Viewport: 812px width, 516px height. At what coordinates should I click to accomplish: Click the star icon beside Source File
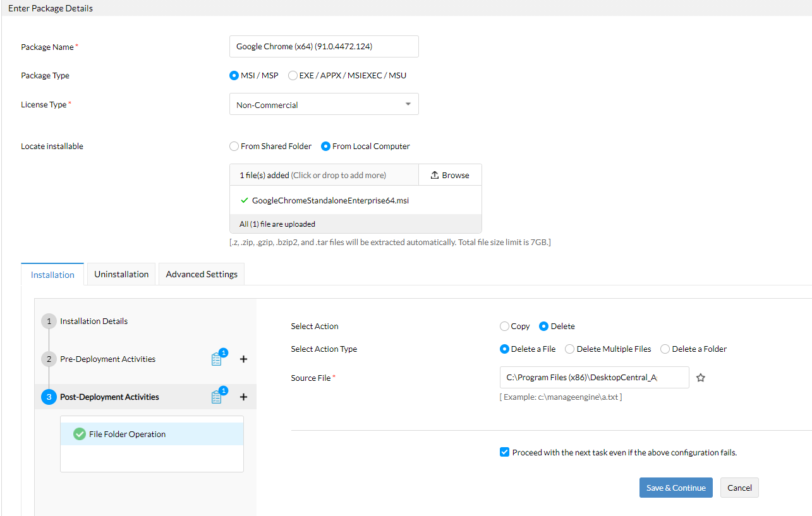[x=700, y=378]
